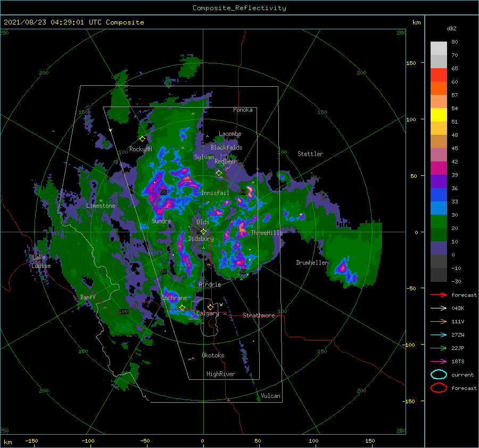Screen dimensions: 479x448
Task: Click the Composite_Reflectivity title text
Action: point(240,8)
